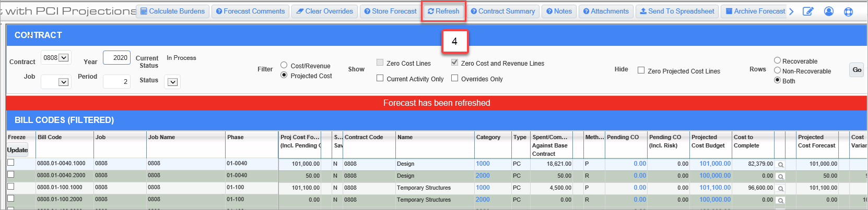868x210 pixels.
Task: Click the help lifebuoy icon
Action: pyautogui.click(x=849, y=11)
